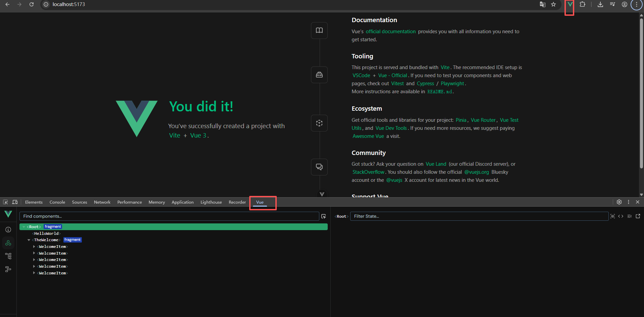Open the DevTools customize three-dot menu
This screenshot has width=644, height=317.
629,202
